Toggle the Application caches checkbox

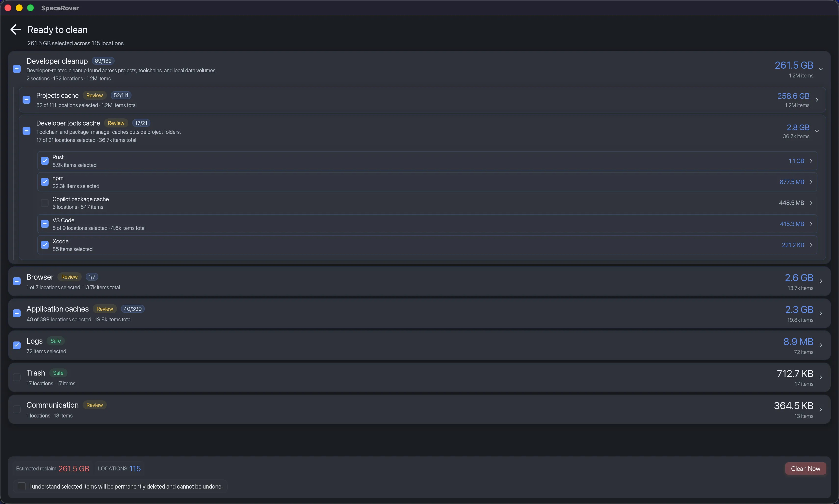coord(17,313)
